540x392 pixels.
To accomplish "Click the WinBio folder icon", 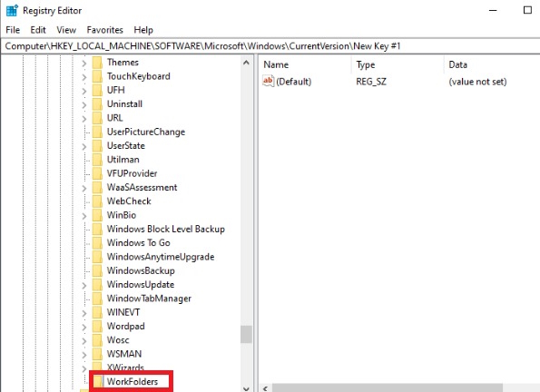I will click(97, 215).
